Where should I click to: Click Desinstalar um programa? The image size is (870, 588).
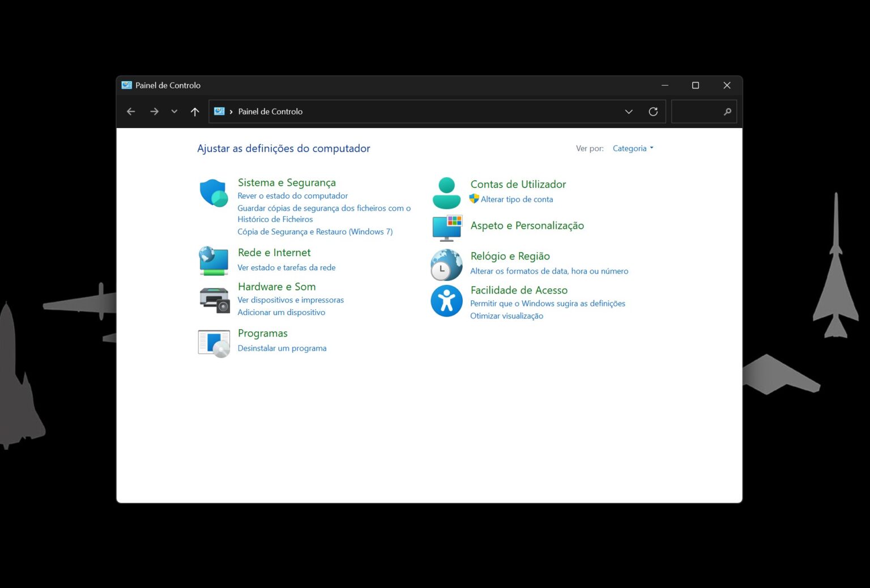282,348
